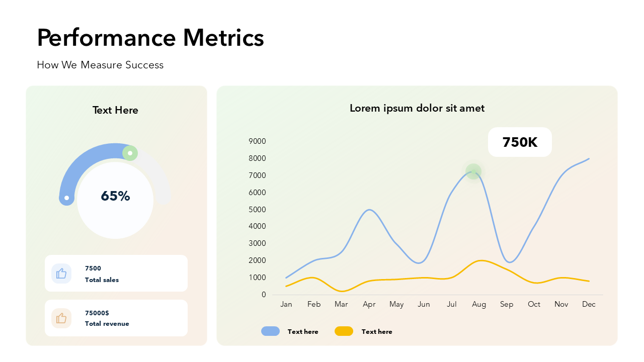Click the Jan axis label

(x=286, y=304)
